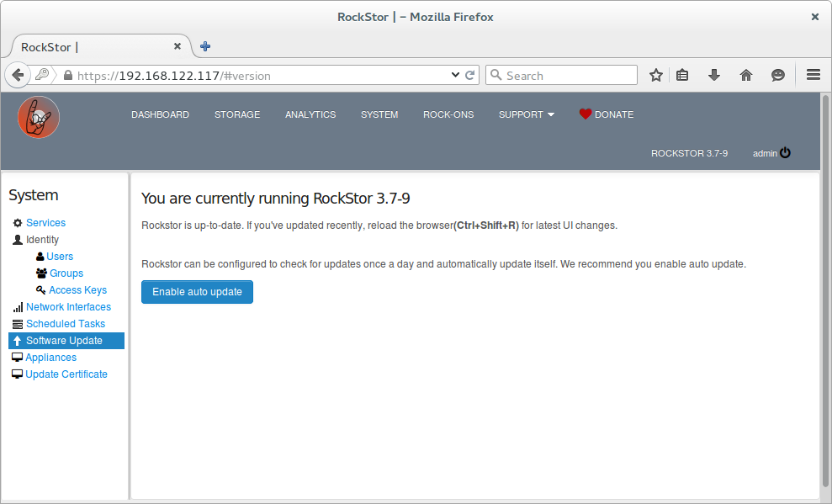Click the key icon beside Access Keys
Screen dimensions: 832x504
(41, 290)
